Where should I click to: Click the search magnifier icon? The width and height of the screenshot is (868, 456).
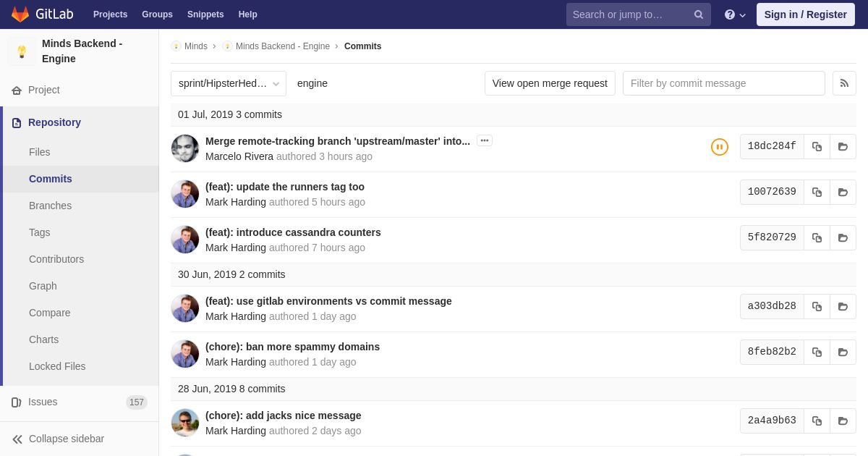click(699, 14)
